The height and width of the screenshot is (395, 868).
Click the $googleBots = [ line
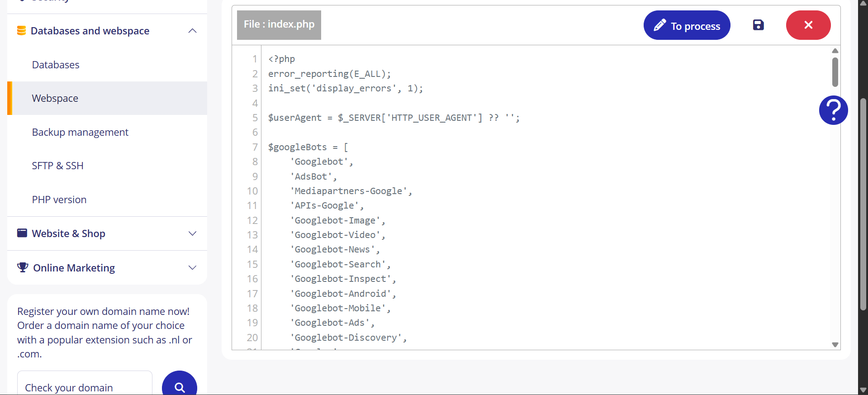coord(308,147)
